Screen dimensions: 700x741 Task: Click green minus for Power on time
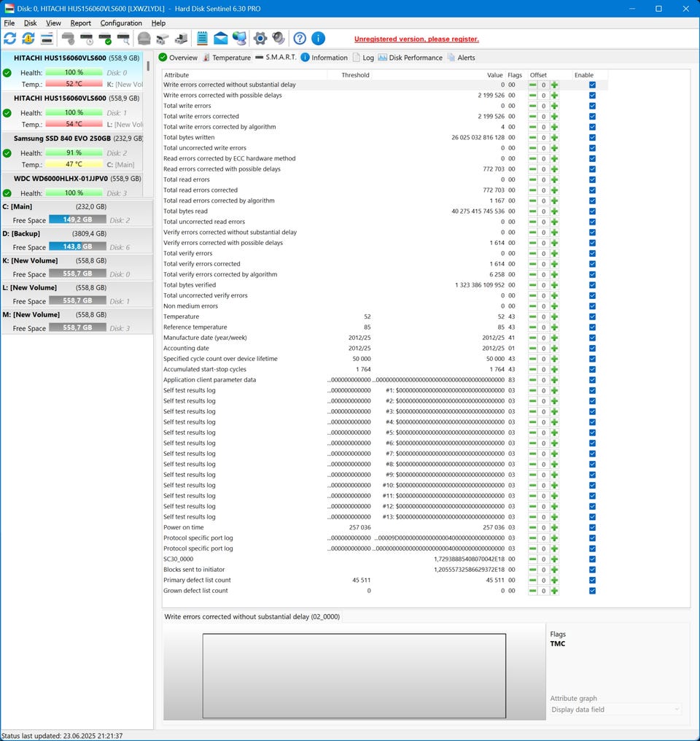click(x=533, y=527)
